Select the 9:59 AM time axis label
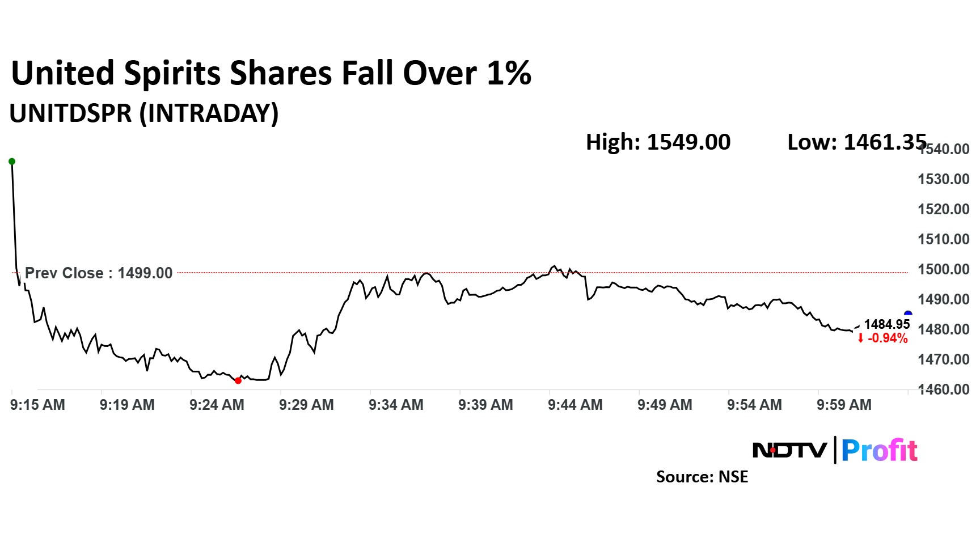The height and width of the screenshot is (551, 980). [x=844, y=405]
